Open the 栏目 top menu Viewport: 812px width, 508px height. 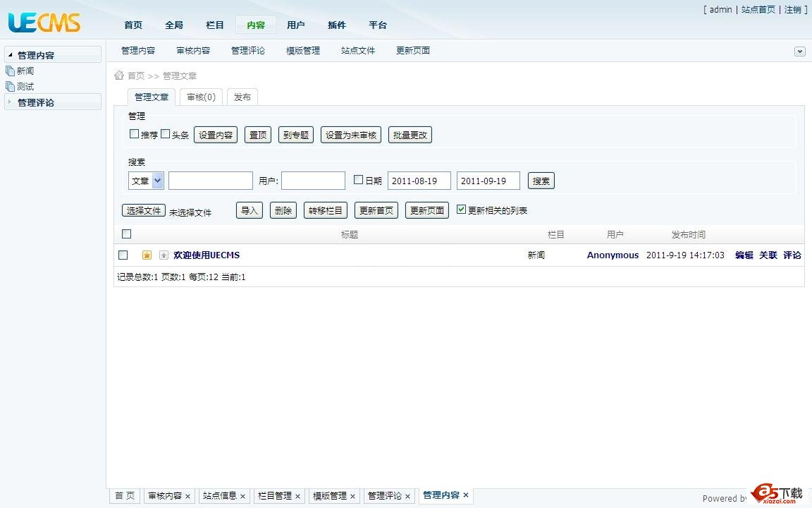tap(215, 25)
